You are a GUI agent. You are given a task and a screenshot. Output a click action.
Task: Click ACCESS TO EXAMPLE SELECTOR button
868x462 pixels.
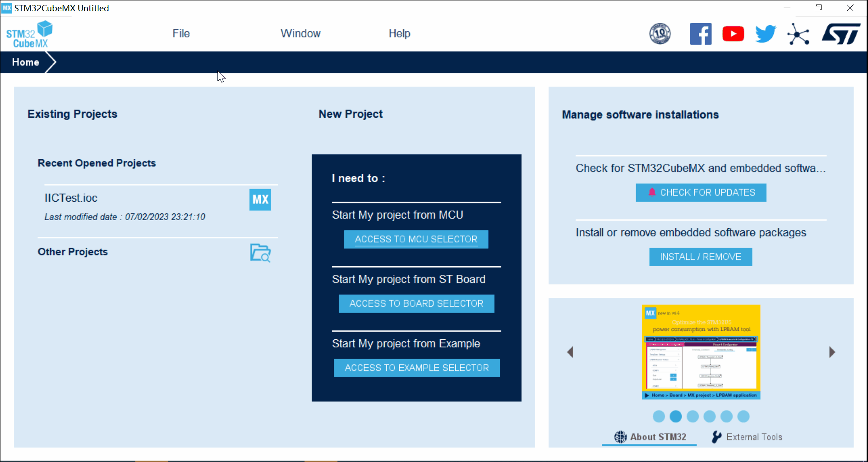pos(417,368)
